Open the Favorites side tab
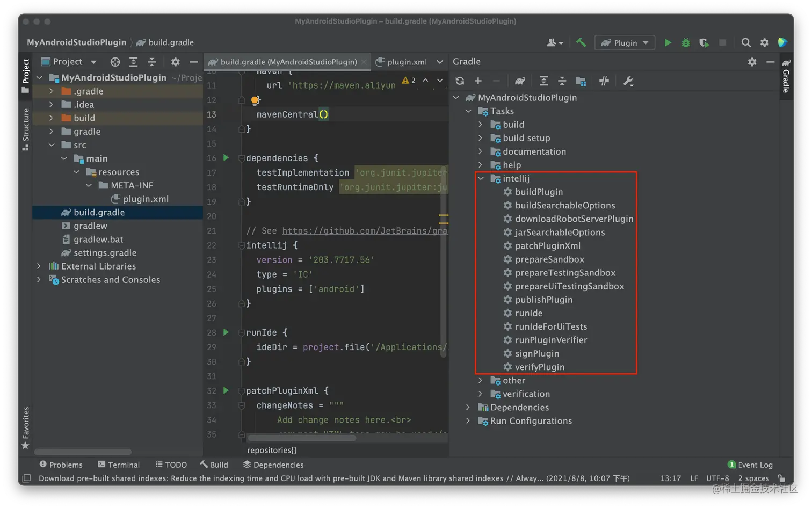 coord(25,428)
